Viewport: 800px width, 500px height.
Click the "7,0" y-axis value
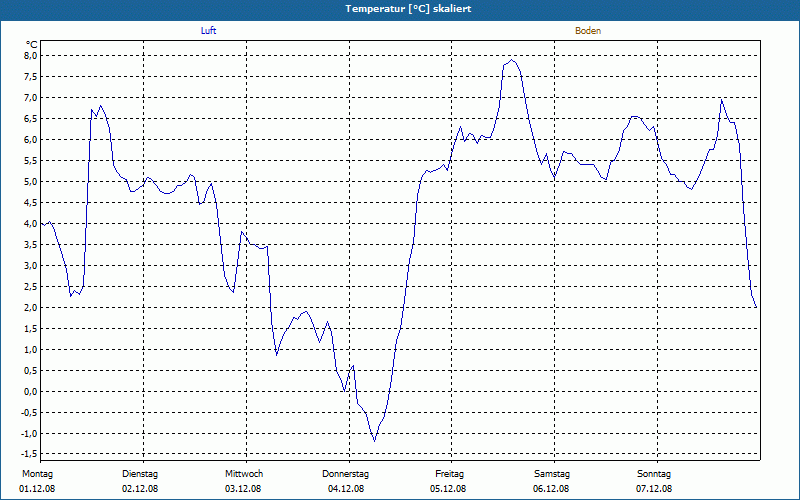[31, 97]
